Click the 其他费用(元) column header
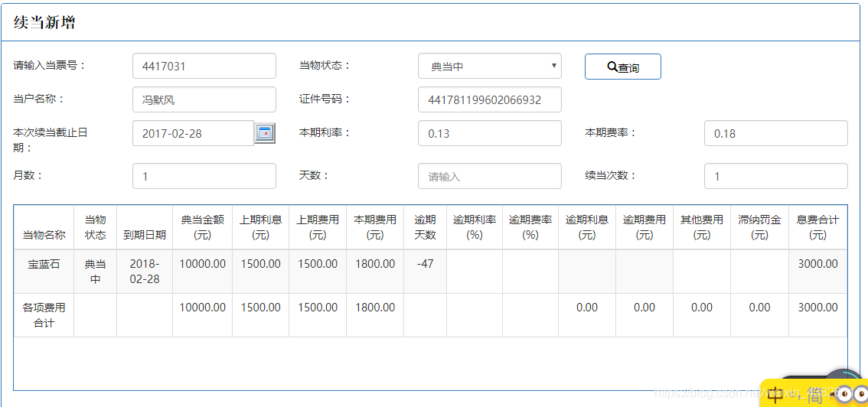The image size is (868, 407). 702,227
